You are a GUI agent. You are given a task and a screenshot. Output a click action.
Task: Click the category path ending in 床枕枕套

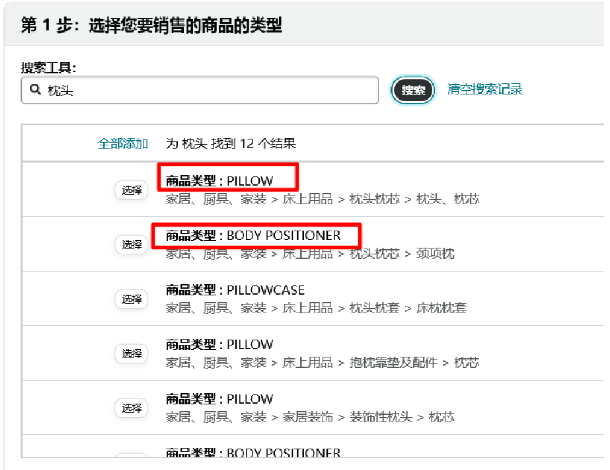[315, 308]
